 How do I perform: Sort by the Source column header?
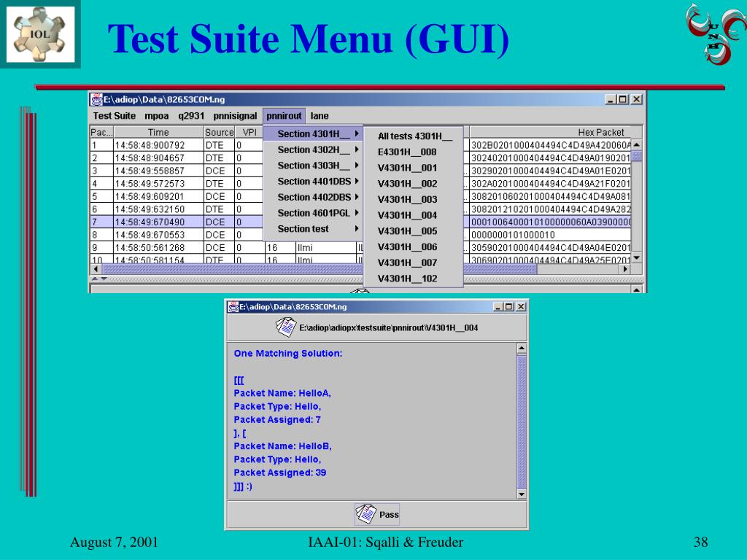click(x=219, y=133)
